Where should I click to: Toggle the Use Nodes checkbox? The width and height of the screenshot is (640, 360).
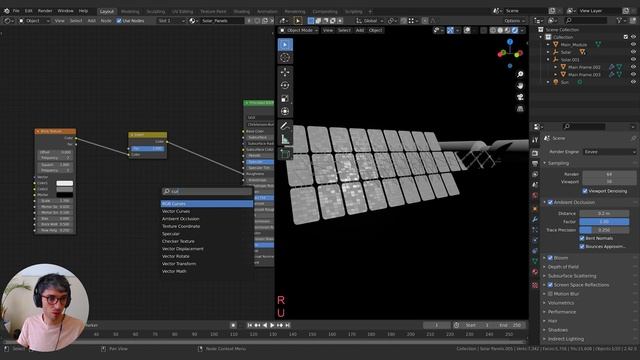[x=119, y=21]
